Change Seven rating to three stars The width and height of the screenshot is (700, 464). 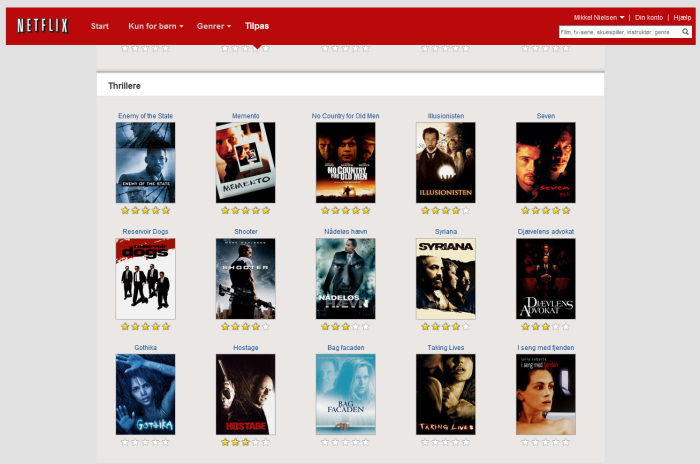(x=546, y=210)
